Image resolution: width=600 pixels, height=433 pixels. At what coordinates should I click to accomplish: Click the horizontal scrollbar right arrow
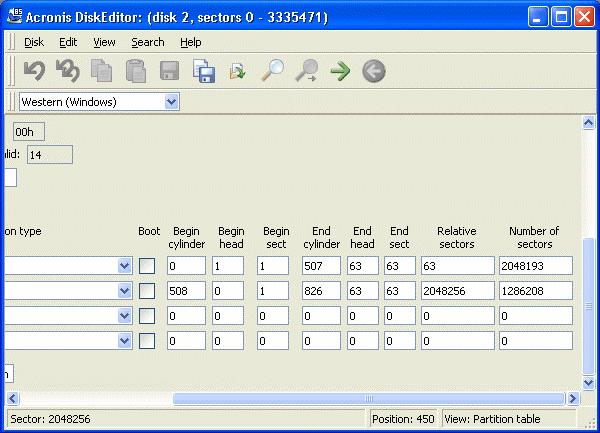pyautogui.click(x=572, y=399)
